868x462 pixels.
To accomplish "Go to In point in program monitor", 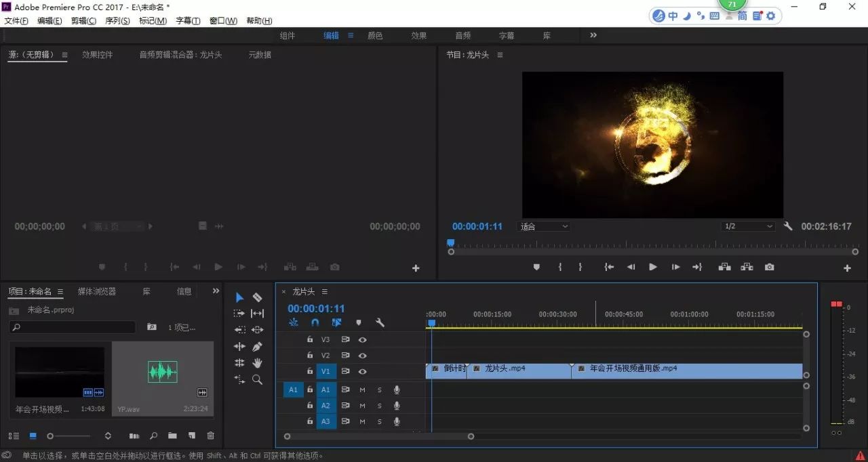I will [609, 267].
